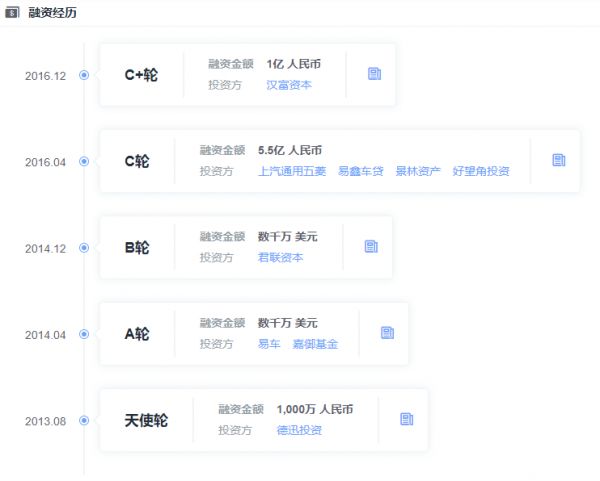This screenshot has width=600, height=481.
Task: Open investor 上汽通用五菱
Action: click(x=292, y=171)
